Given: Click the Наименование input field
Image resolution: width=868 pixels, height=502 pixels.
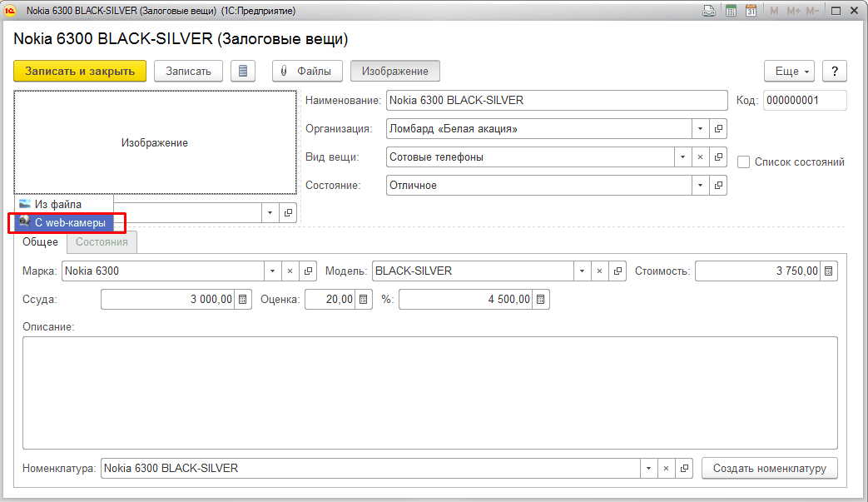Looking at the screenshot, I should 557,100.
